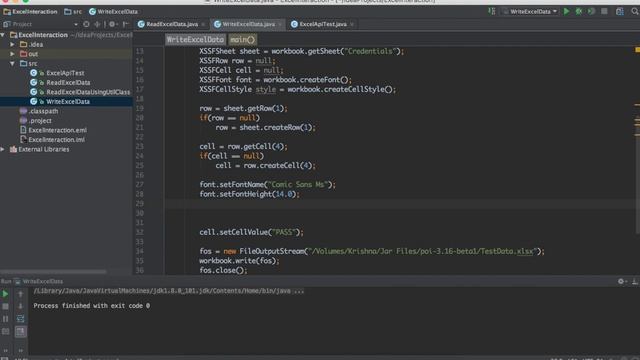Click the stop square in the top toolbar

pos(604,11)
